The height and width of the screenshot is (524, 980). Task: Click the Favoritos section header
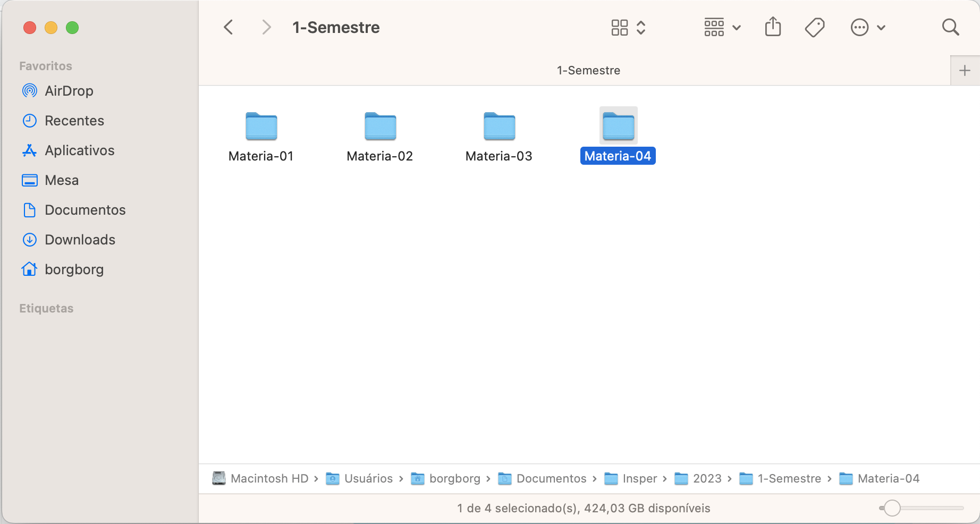click(46, 66)
